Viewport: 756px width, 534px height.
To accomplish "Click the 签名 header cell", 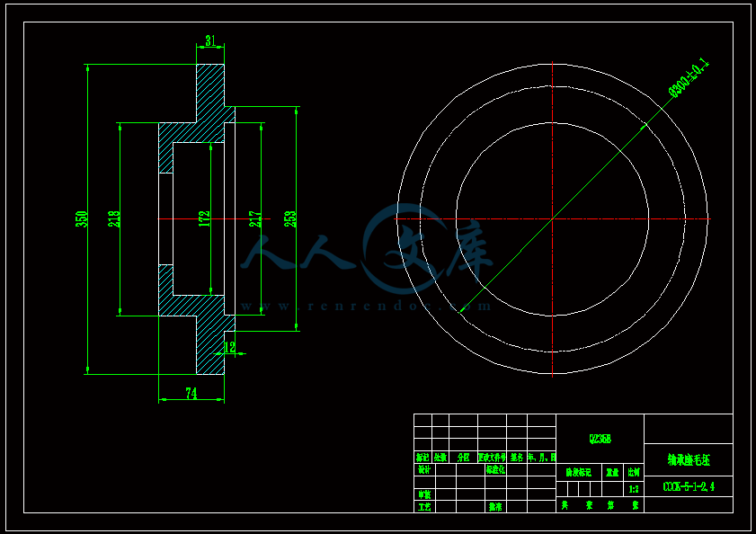I will click(x=517, y=458).
